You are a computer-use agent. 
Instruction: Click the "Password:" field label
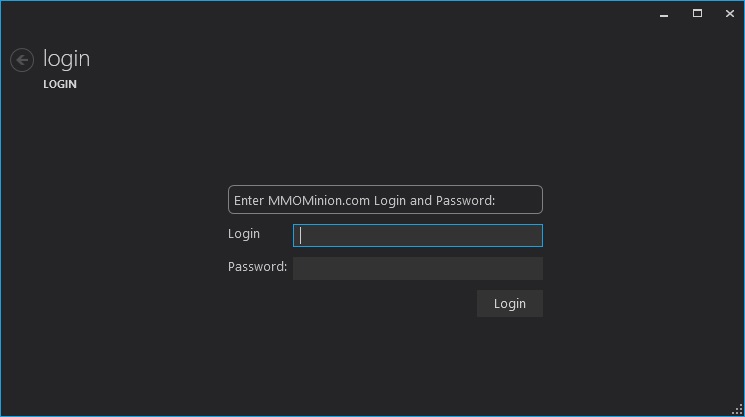tap(257, 267)
